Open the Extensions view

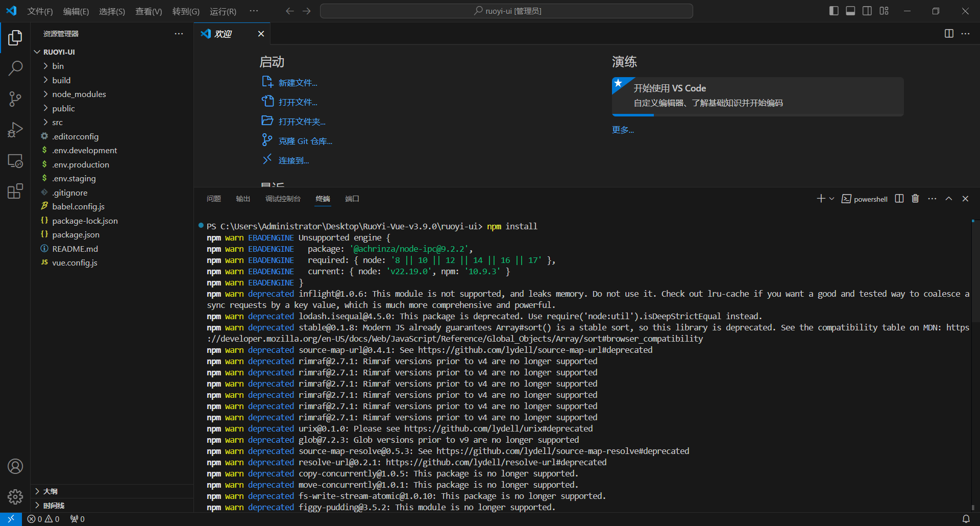15,192
